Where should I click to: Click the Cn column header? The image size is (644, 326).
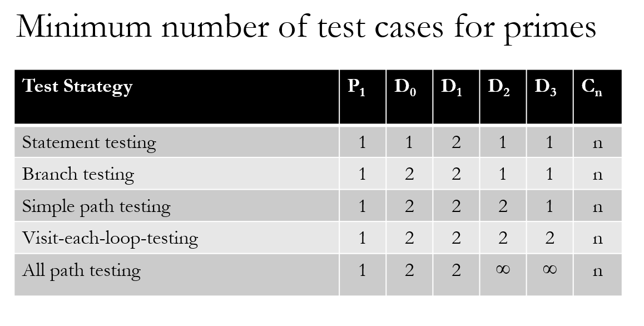click(593, 88)
